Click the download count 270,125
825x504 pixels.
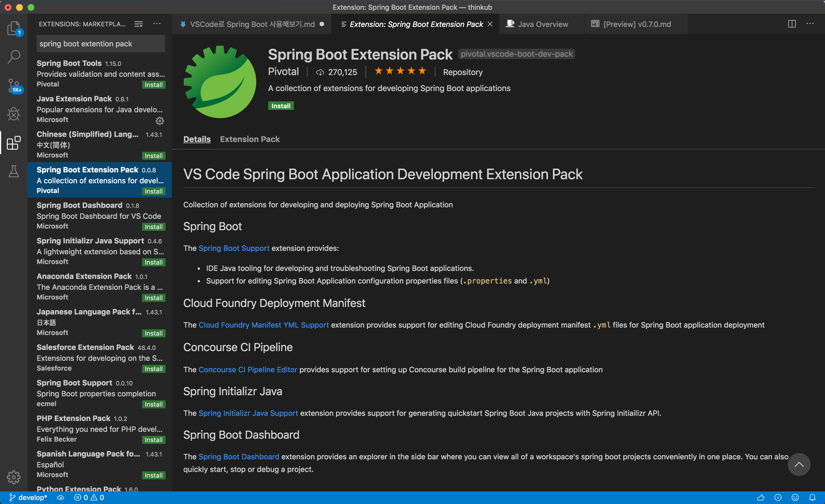pos(337,72)
